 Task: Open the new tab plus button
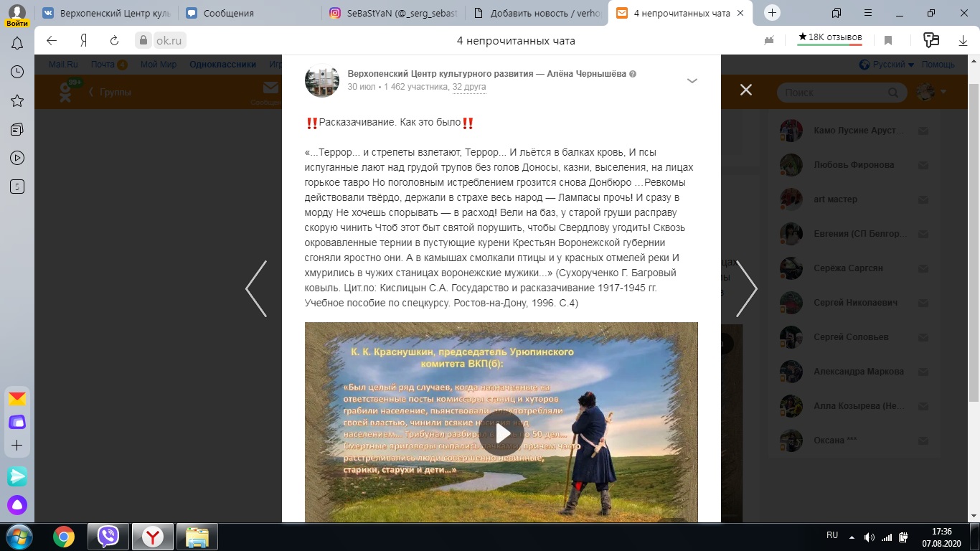coord(772,12)
